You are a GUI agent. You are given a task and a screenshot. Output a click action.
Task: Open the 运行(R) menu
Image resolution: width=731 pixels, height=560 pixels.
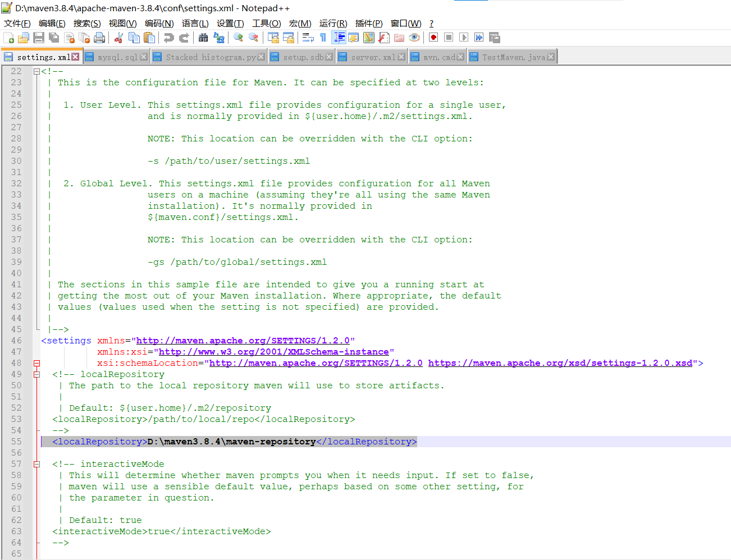click(x=333, y=23)
